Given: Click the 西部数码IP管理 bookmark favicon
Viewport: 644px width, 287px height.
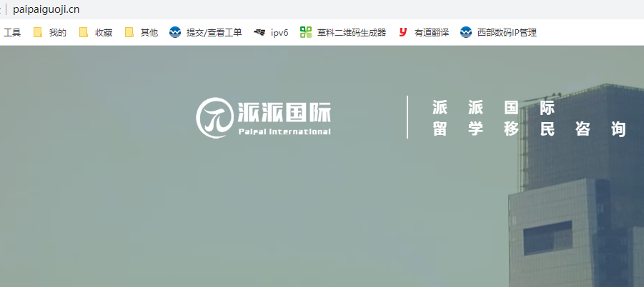Looking at the screenshot, I should pos(466,32).
